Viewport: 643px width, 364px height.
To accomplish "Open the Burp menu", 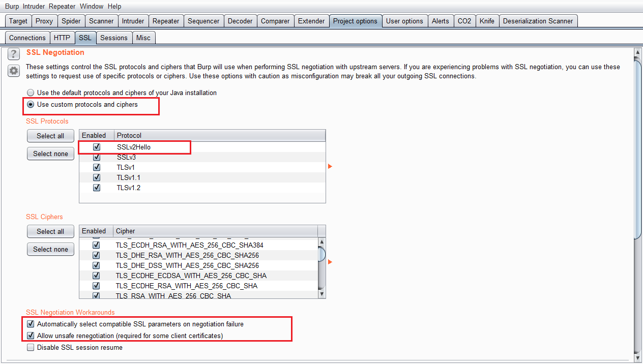I will point(12,7).
